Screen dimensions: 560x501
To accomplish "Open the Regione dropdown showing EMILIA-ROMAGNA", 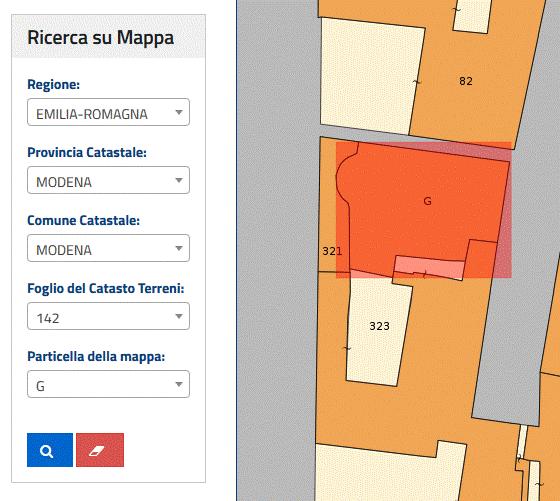I will click(108, 112).
